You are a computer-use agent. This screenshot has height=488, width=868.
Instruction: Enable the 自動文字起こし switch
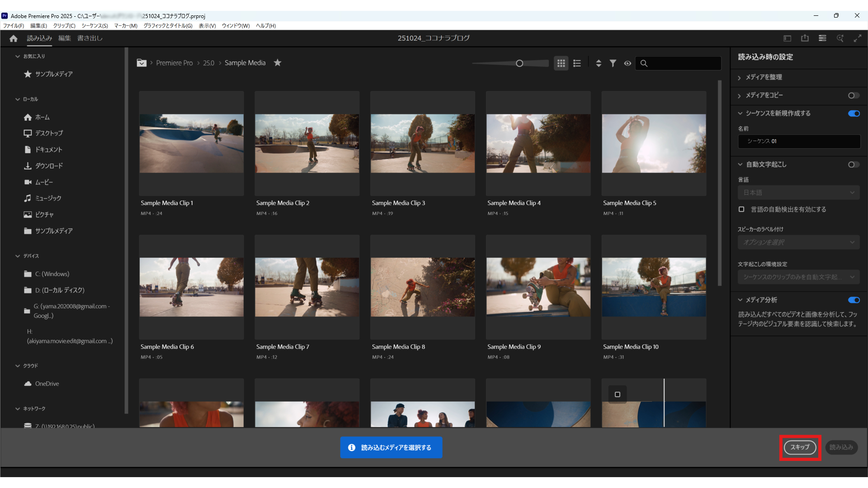[x=854, y=164]
